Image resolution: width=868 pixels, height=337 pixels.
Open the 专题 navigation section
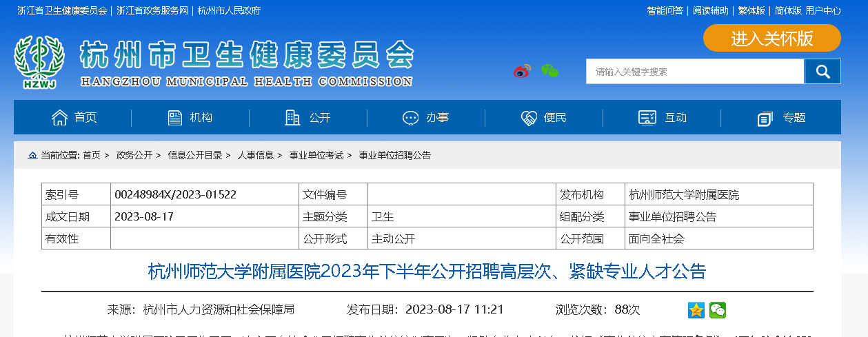point(781,118)
